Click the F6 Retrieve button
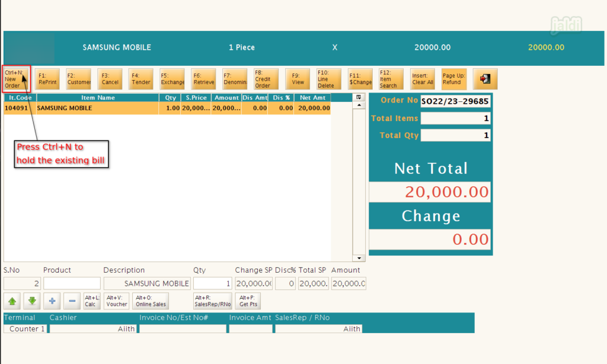Screen dimensions: 607x364 (204, 79)
